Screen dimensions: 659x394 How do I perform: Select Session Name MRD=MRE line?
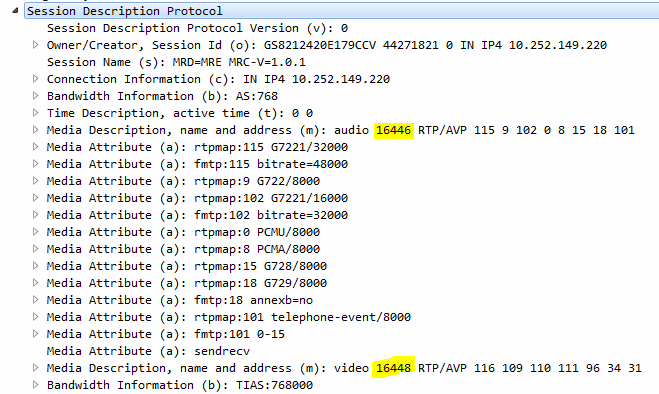point(176,62)
